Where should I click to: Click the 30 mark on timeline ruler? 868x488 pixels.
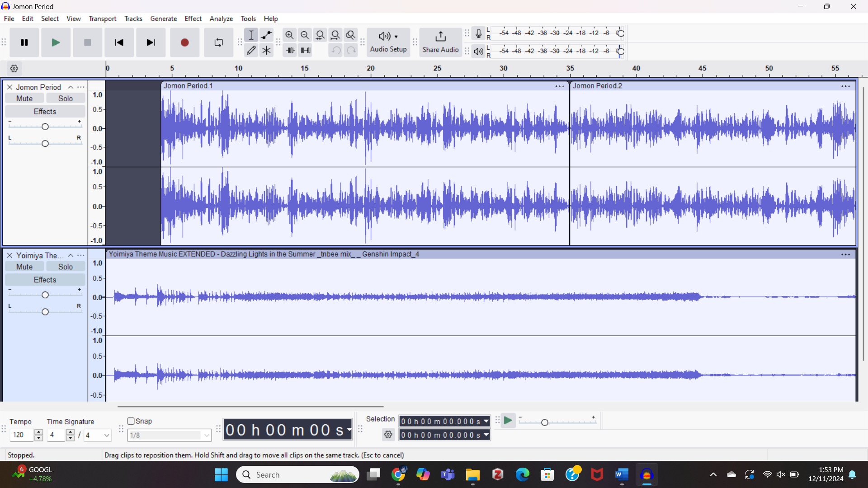tap(503, 69)
